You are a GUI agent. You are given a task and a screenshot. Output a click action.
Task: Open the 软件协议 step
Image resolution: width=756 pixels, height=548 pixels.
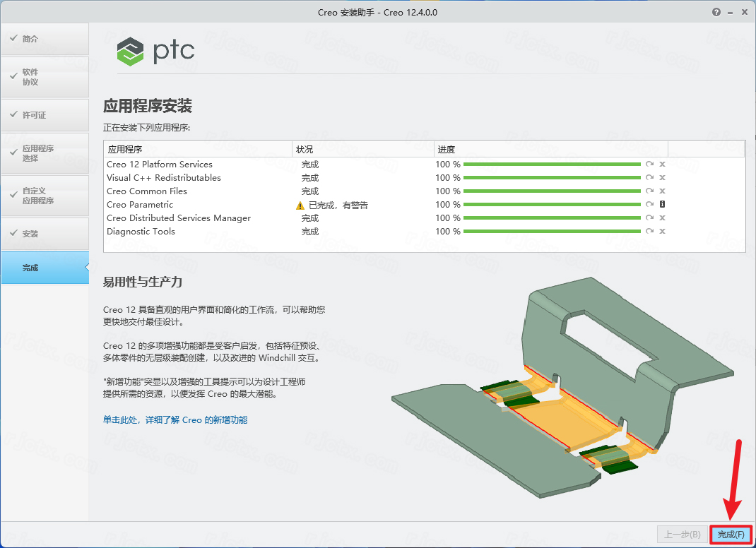[x=45, y=77]
